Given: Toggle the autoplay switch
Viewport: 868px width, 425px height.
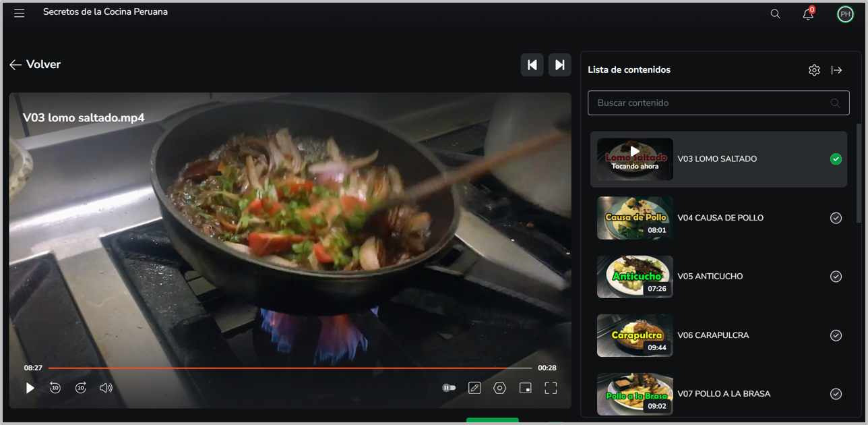Looking at the screenshot, I should coord(449,388).
